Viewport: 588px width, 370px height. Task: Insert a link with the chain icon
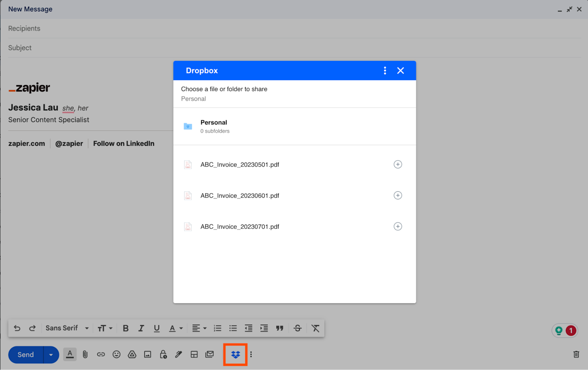(101, 354)
